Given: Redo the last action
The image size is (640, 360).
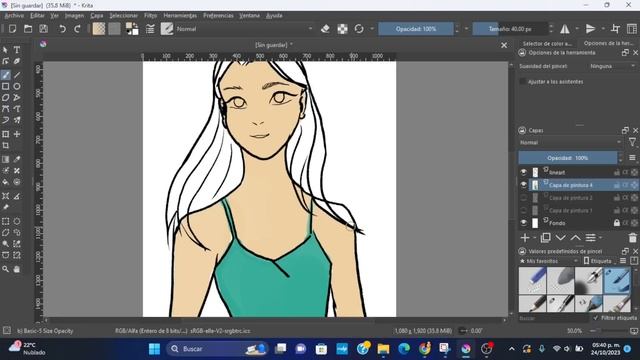Looking at the screenshot, I should 77,29.
